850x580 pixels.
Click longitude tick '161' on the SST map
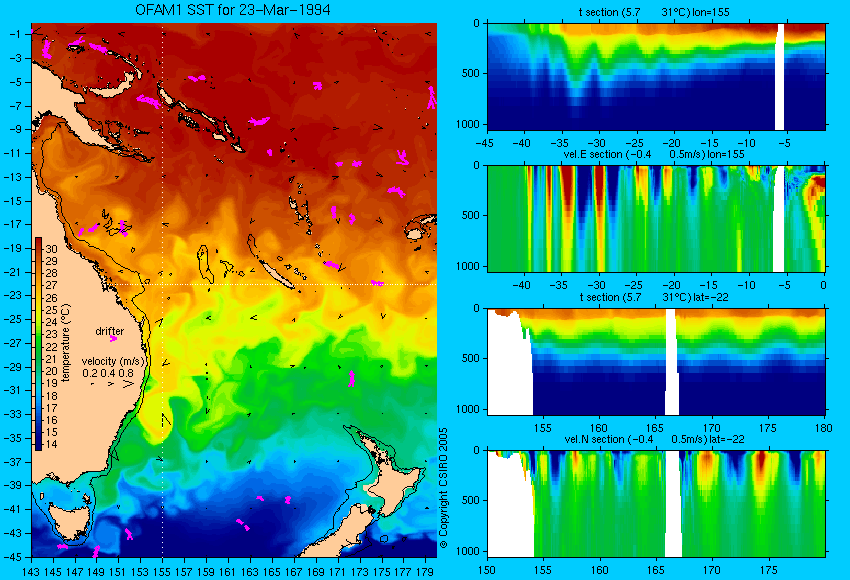click(228, 571)
